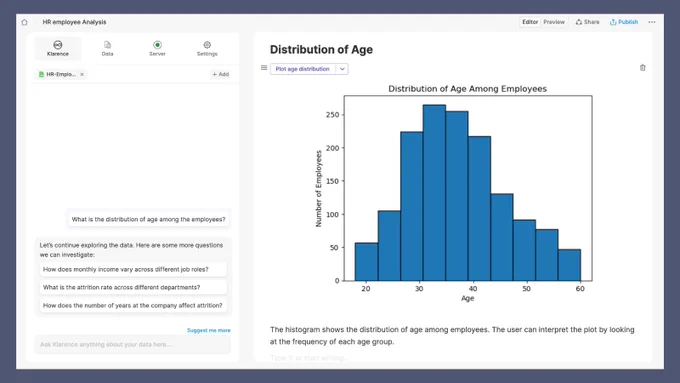Add a new data file
680x383 pixels.
(x=221, y=75)
